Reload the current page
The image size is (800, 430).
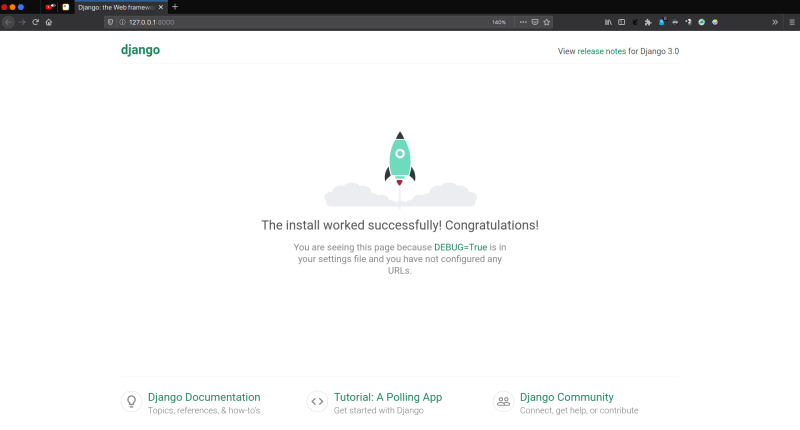click(x=35, y=22)
